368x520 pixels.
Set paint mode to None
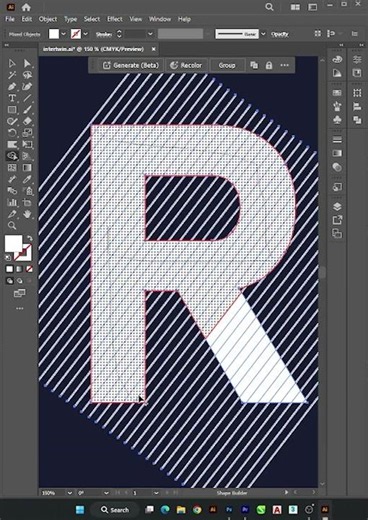pyautogui.click(x=29, y=269)
